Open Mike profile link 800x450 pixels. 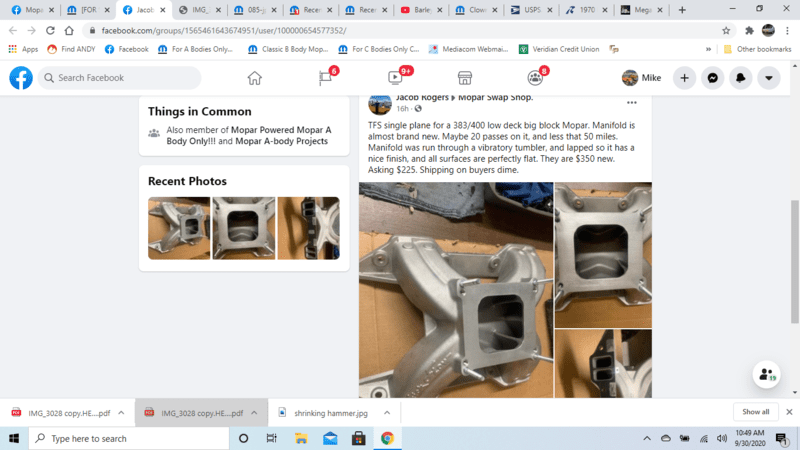pos(641,78)
